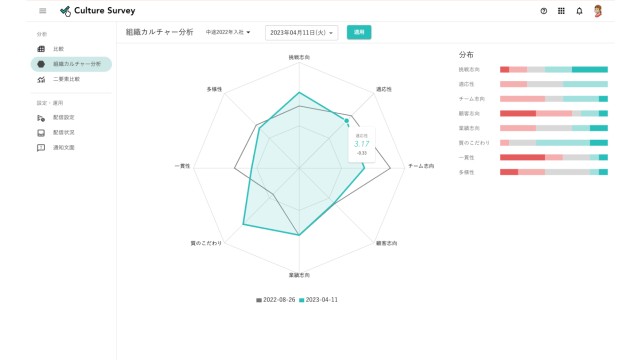The image size is (640, 360).
Task: Click the 組織カルチャー分析 page title
Action: pos(159,32)
